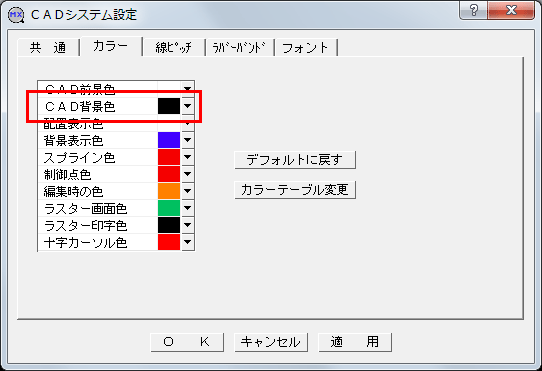Click the カラーテーブル変更 button
The height and width of the screenshot is (371, 542).
coord(295,190)
